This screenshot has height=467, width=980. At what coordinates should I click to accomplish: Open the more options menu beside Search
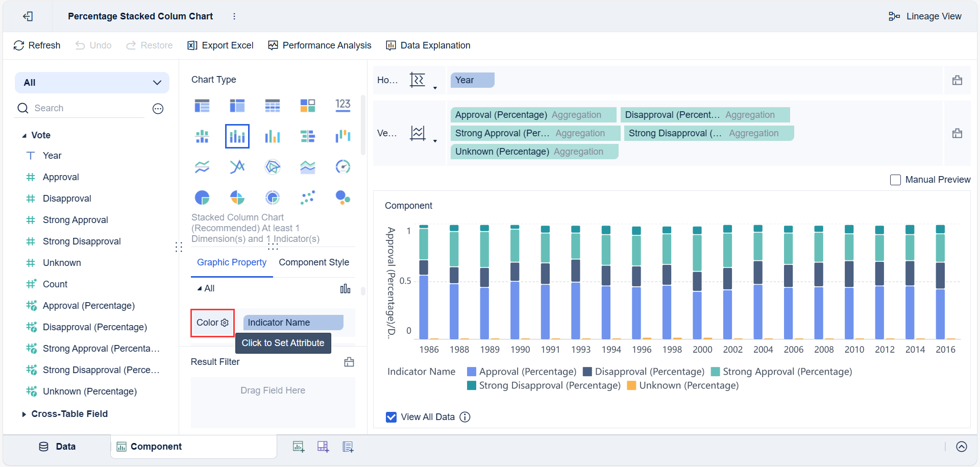coord(158,108)
